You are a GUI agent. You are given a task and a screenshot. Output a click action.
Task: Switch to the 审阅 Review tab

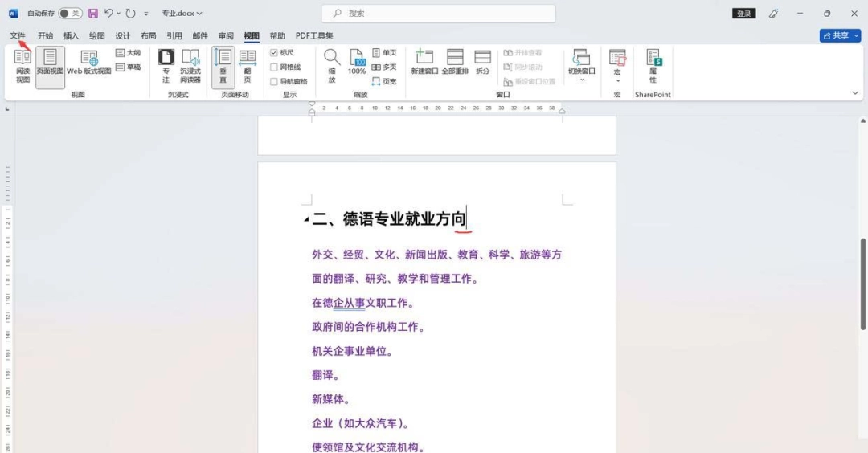226,35
